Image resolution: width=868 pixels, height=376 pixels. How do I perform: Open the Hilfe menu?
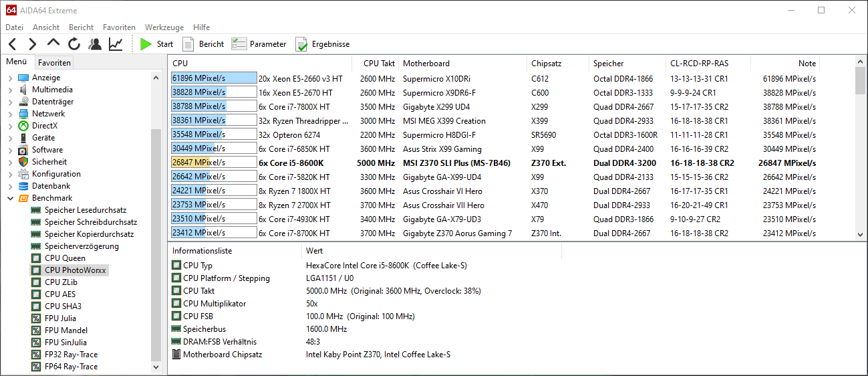click(x=201, y=27)
